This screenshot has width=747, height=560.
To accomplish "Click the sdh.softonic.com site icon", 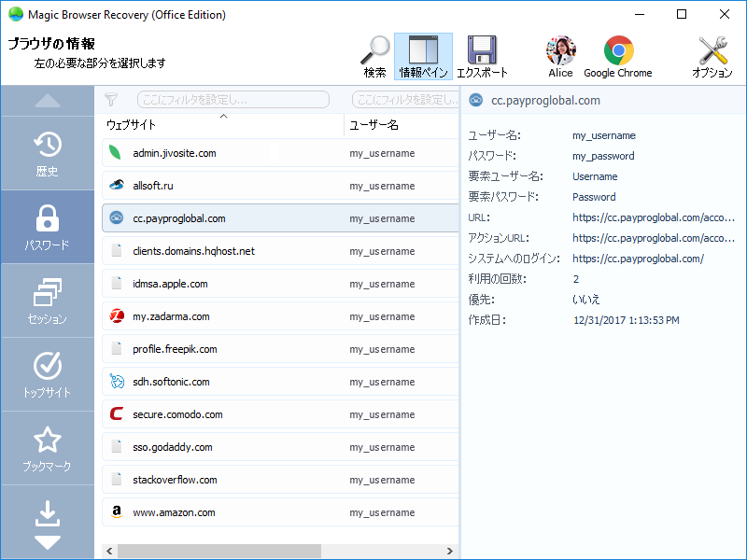I will 117,382.
